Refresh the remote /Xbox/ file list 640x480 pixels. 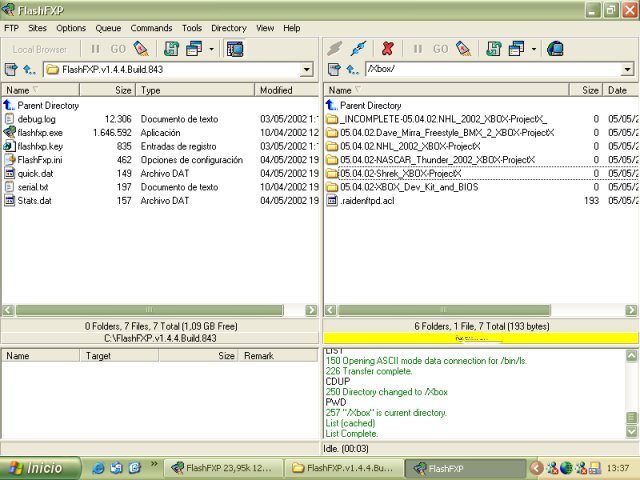[493, 48]
